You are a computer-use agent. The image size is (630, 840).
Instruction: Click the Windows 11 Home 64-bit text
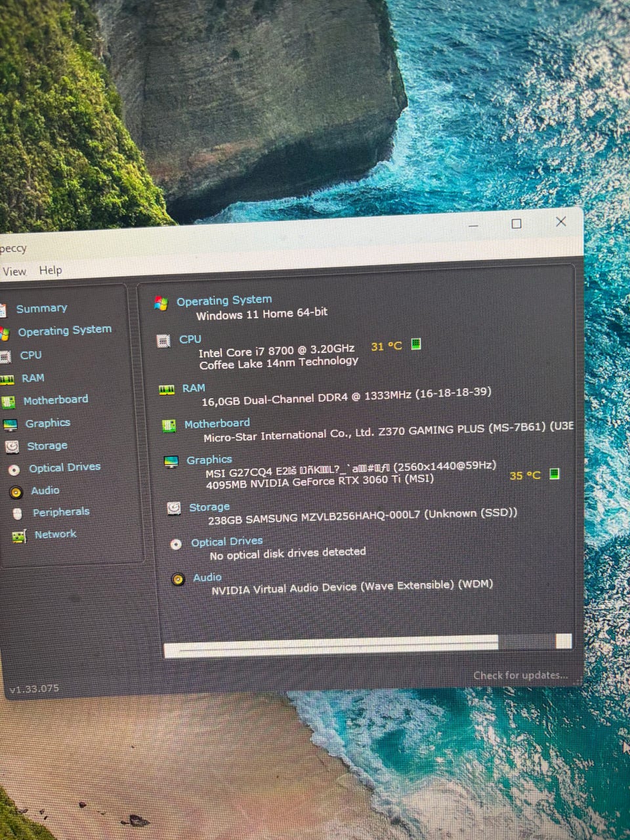pyautogui.click(x=262, y=314)
